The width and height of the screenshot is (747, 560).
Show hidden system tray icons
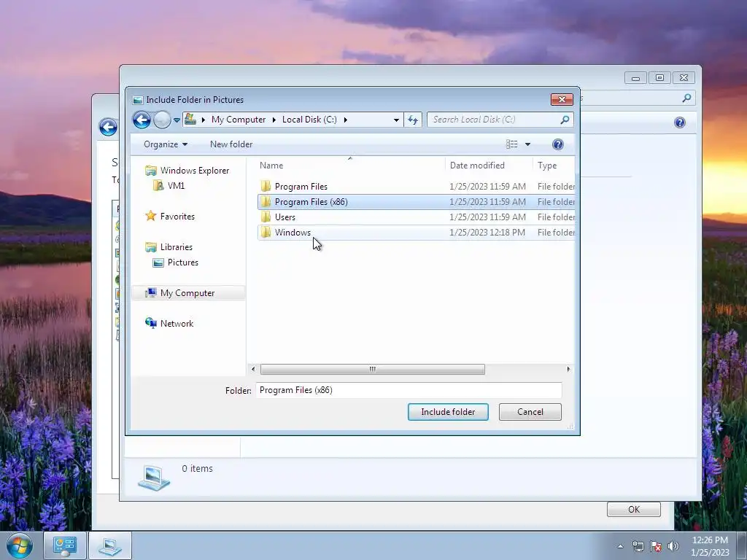(620, 546)
